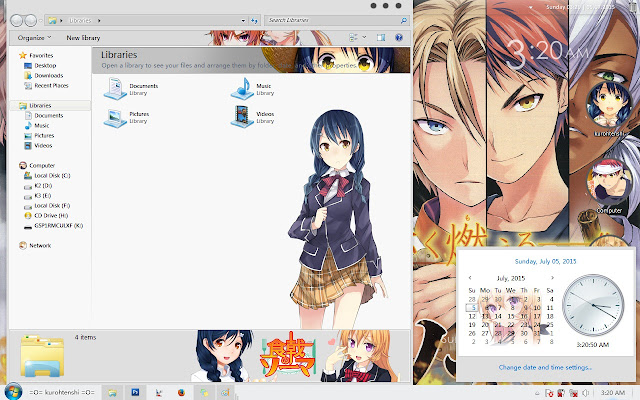Go forward with the Explorer forward arrow
This screenshot has height=400, width=640.
(30, 20)
